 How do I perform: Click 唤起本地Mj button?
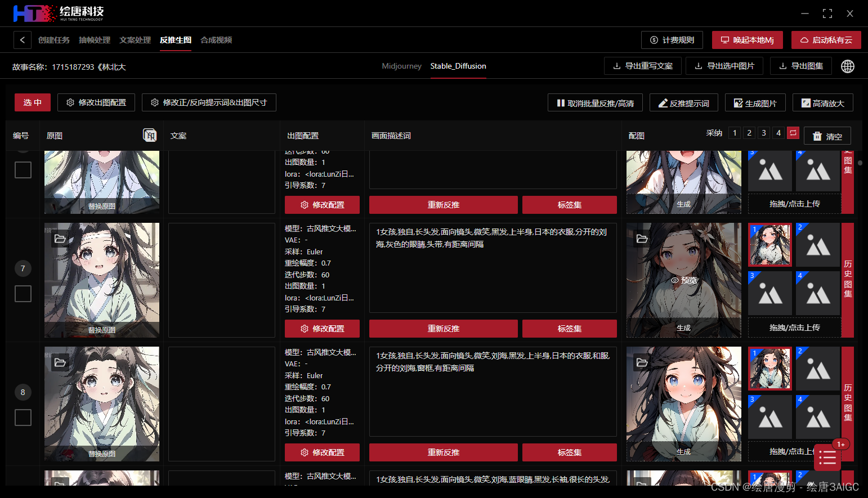click(x=747, y=40)
